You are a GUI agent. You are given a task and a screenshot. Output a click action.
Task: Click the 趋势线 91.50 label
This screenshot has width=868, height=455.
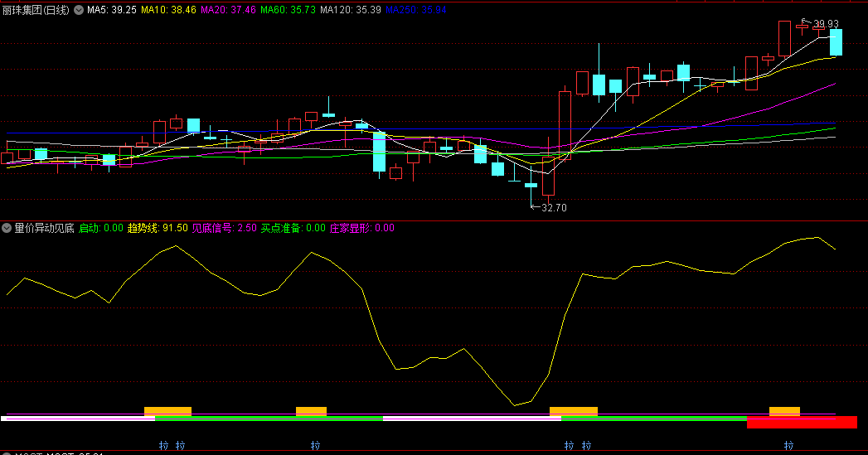click(157, 228)
